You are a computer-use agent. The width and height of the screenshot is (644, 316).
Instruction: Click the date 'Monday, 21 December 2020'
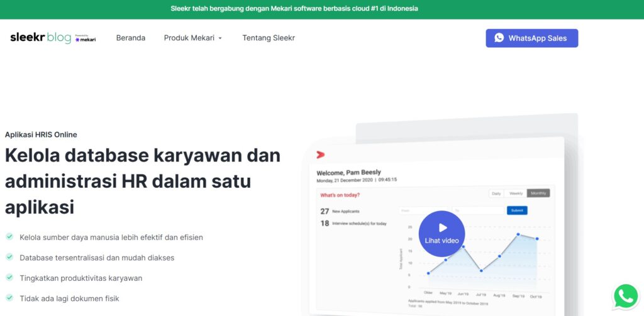click(343, 180)
